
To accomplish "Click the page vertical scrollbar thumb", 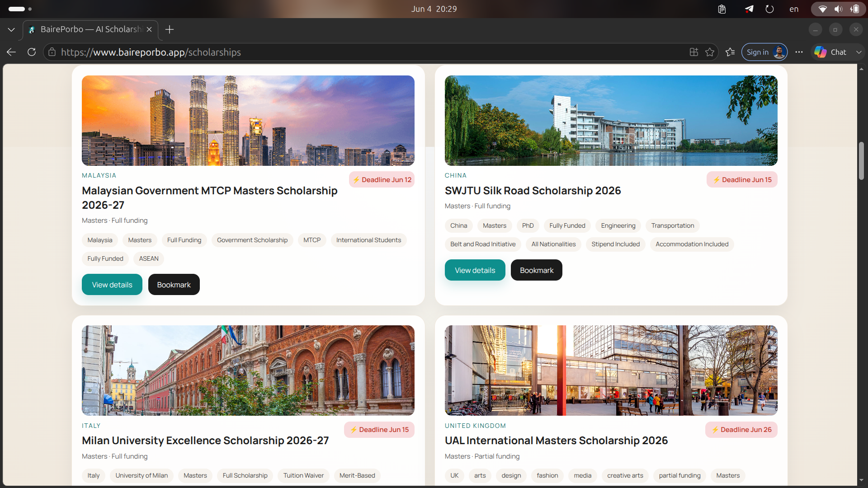I will (862, 161).
